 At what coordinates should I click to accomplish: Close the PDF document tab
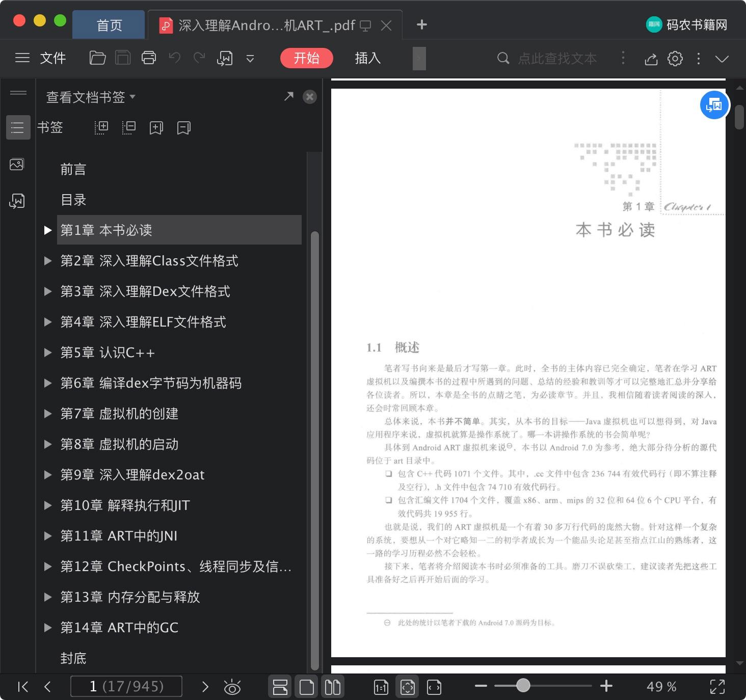click(x=387, y=25)
